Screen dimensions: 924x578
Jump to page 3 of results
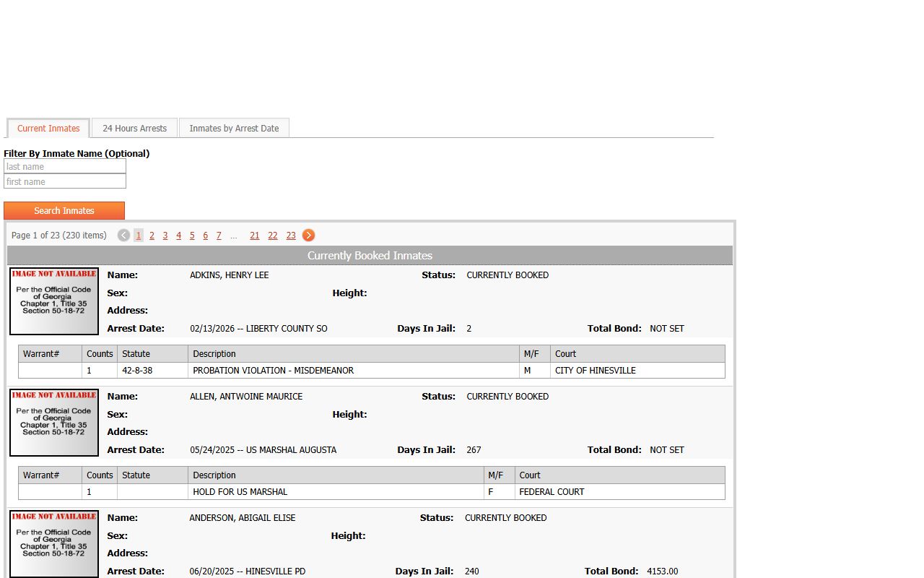tap(165, 236)
